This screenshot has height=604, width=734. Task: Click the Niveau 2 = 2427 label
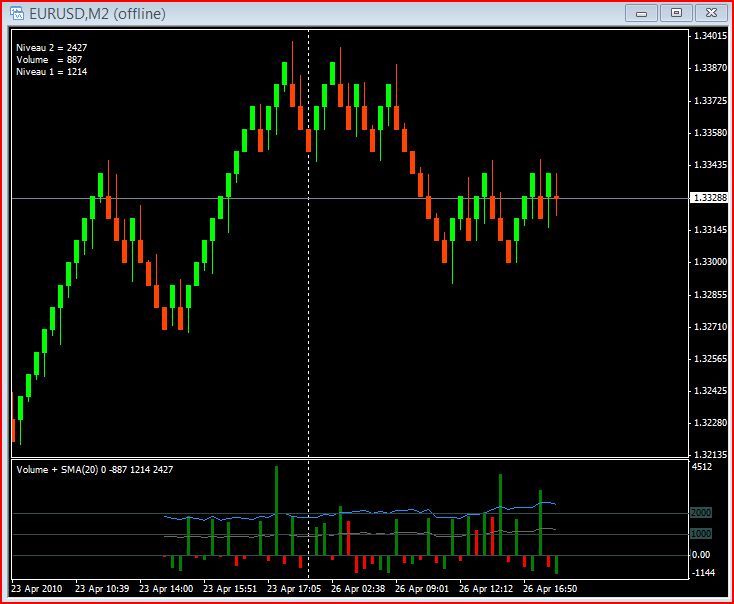tap(51, 47)
